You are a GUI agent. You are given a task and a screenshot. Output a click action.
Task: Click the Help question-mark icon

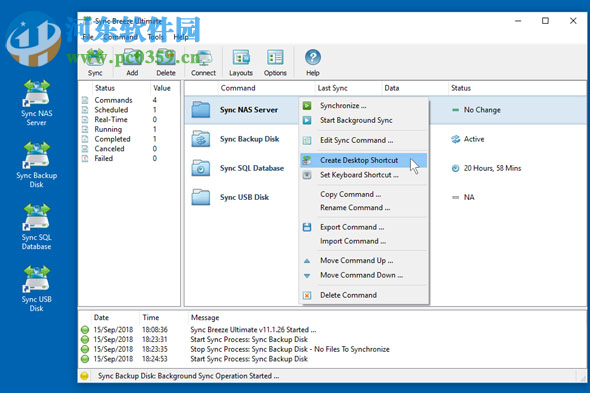[313, 58]
